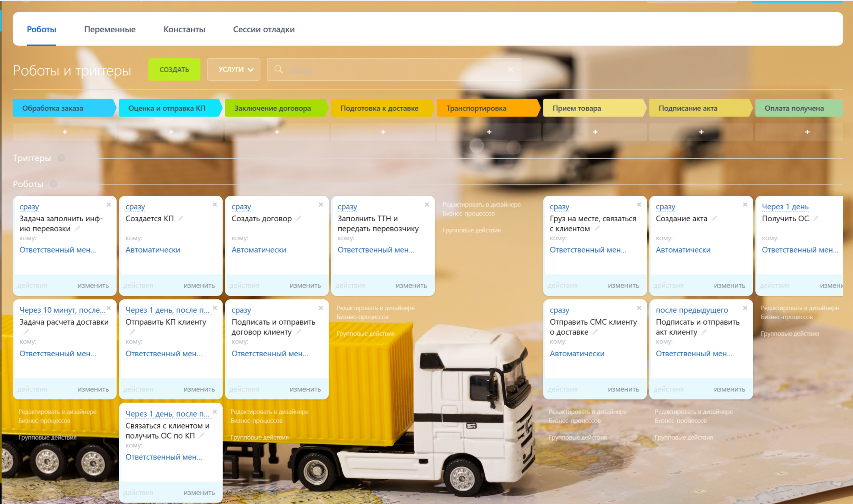Open the Сессии отладки tab

pos(263,29)
